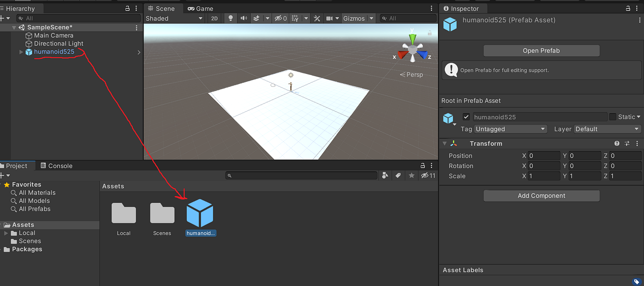644x286 pixels.
Task: Toggle the 2D view mode
Action: (214, 18)
